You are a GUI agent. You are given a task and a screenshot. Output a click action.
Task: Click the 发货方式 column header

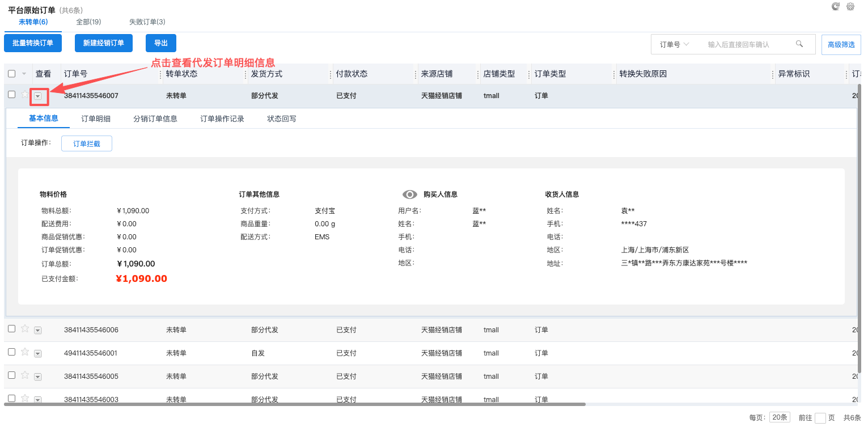click(266, 74)
